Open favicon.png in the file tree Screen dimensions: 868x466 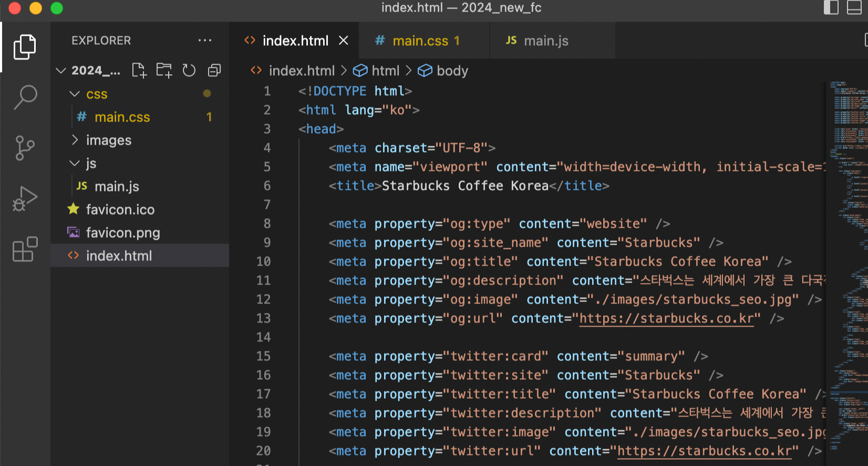point(140,232)
